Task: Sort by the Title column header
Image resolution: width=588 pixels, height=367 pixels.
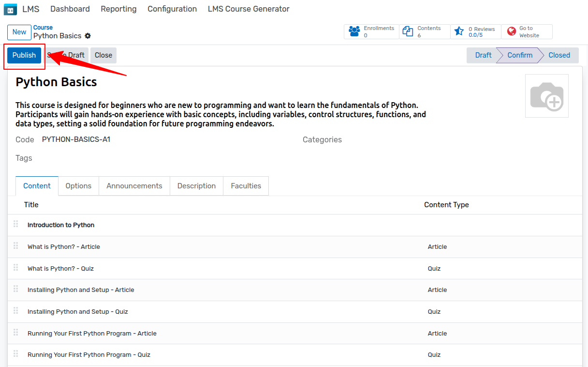Action: tap(31, 205)
